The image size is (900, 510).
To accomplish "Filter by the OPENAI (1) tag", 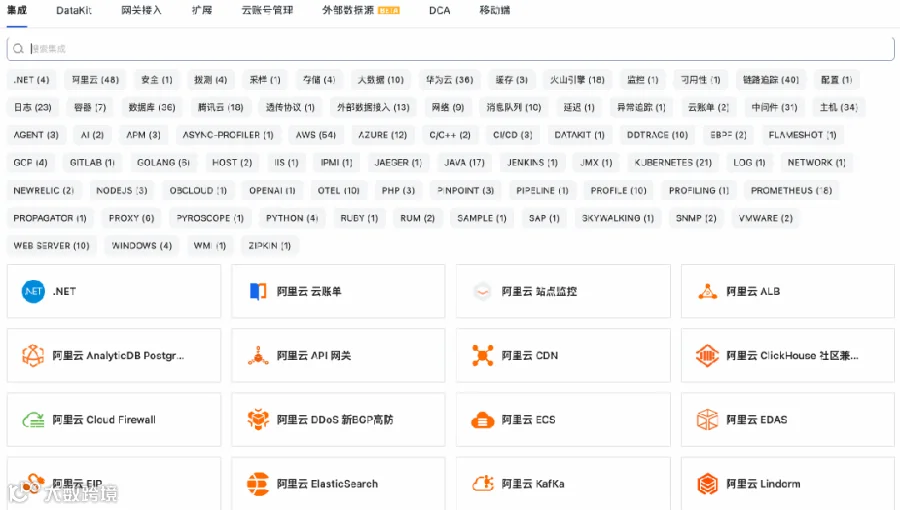I will point(272,190).
